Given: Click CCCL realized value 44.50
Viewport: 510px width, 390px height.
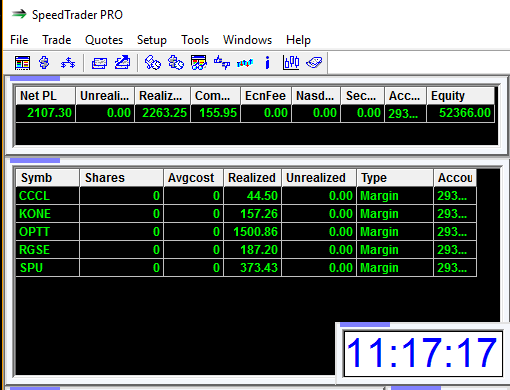Looking at the screenshot, I should click(x=262, y=196).
